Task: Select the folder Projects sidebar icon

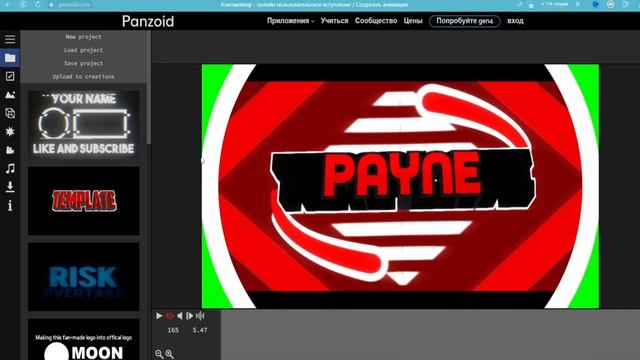Action: (x=10, y=58)
